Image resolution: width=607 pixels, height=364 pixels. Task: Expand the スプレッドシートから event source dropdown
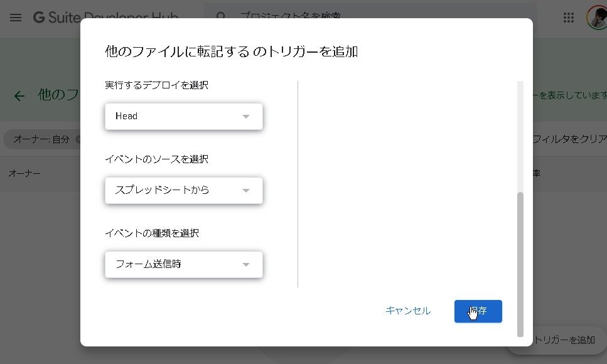click(183, 190)
